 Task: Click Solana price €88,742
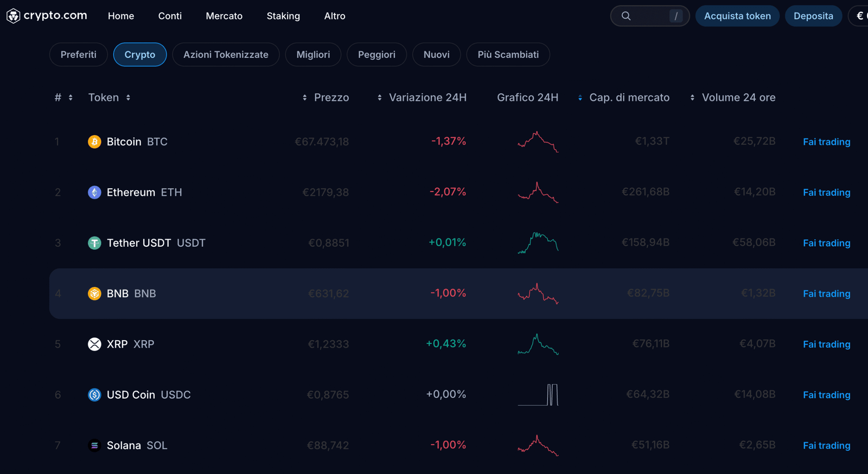(328, 445)
